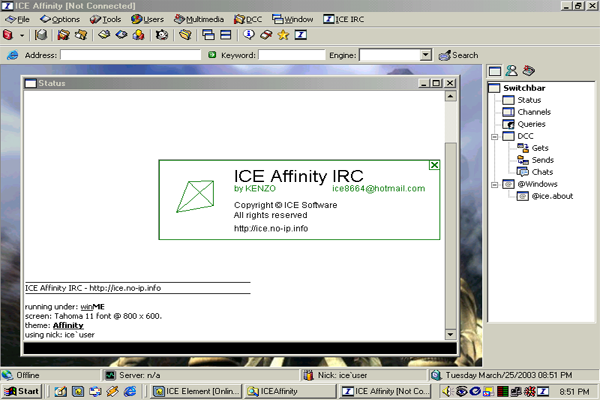This screenshot has height=400, width=600.
Task: Click the blue info bubble toolbar icon
Action: (x=249, y=35)
